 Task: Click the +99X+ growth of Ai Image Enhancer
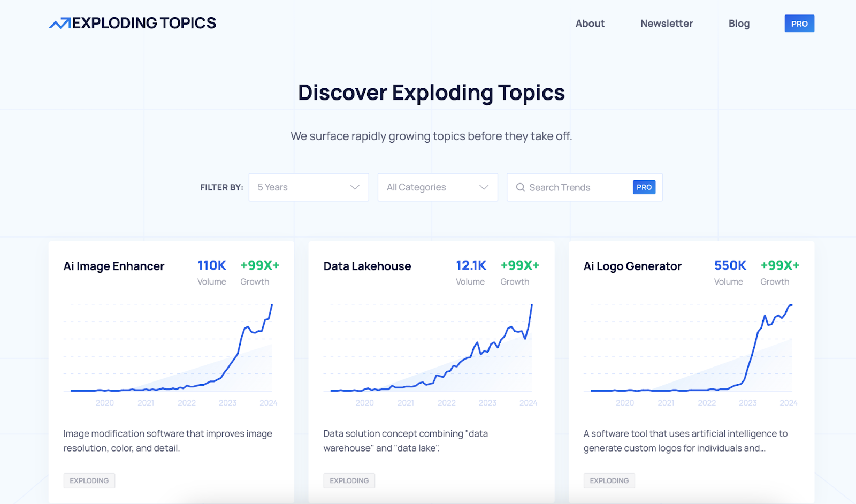coord(260,265)
